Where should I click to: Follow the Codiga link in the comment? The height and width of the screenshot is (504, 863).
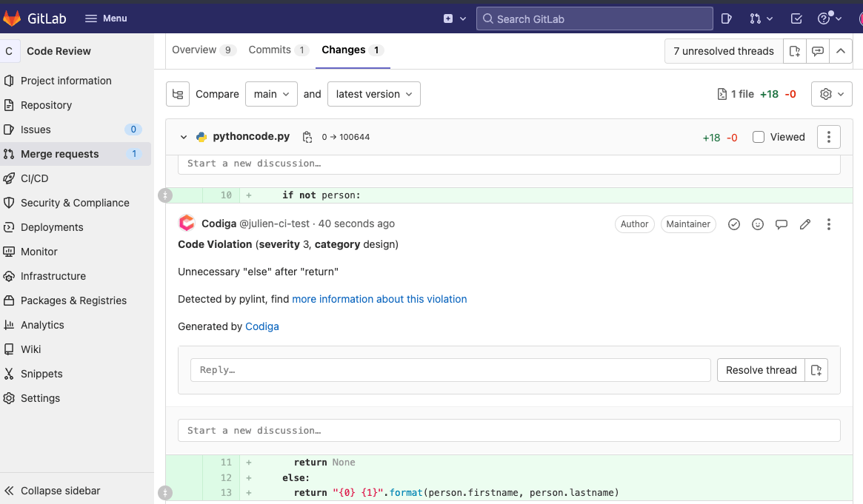(261, 326)
